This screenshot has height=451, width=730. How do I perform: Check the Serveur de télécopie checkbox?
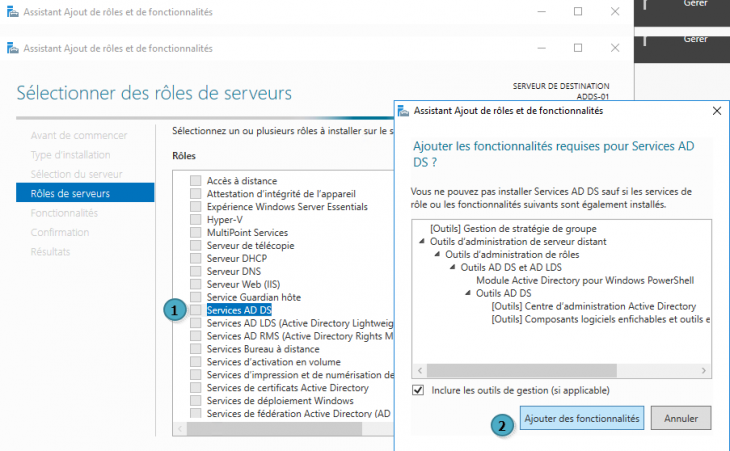click(x=196, y=245)
